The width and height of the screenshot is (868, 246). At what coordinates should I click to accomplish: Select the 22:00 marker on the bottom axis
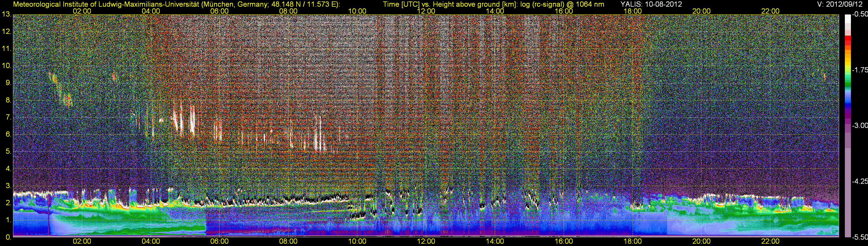[x=770, y=241]
